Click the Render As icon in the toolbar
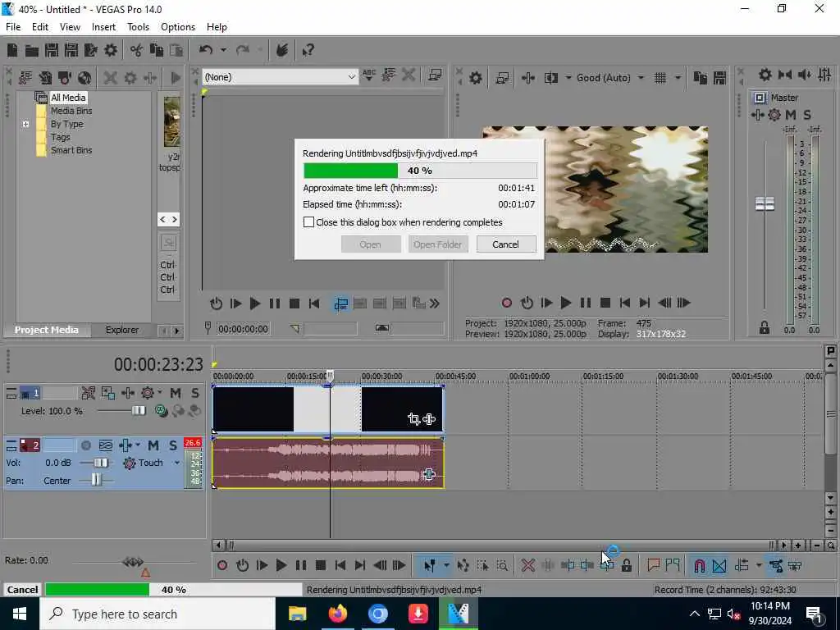840x630 pixels. coord(90,50)
